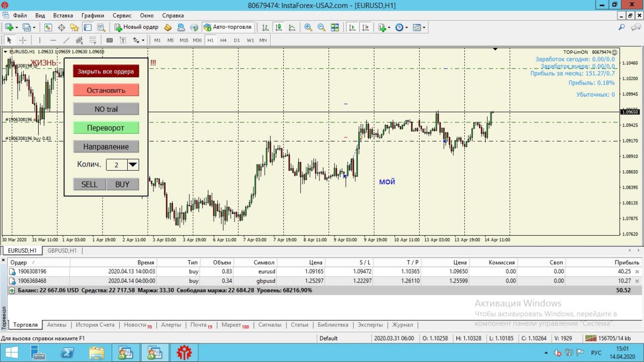Expand the profiles dropdown arrow
Screen dimensions: 644x362
(x=34, y=27)
